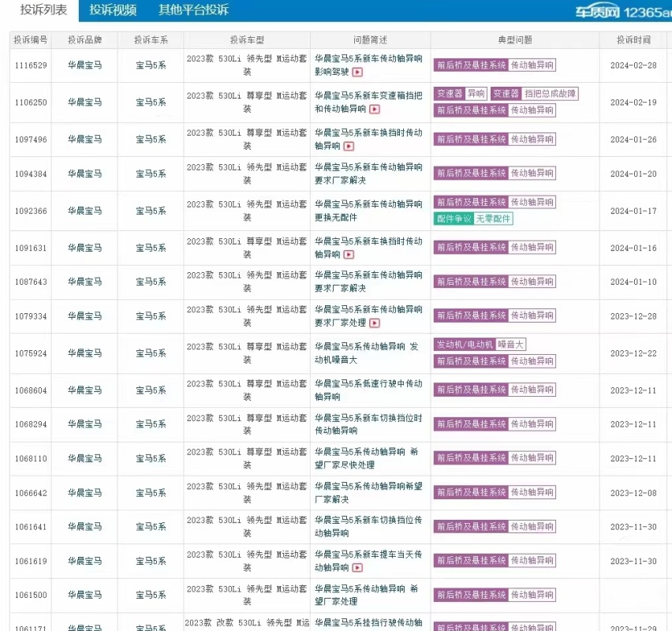Click 华晨宝马 brand in row 1079334

(84, 316)
